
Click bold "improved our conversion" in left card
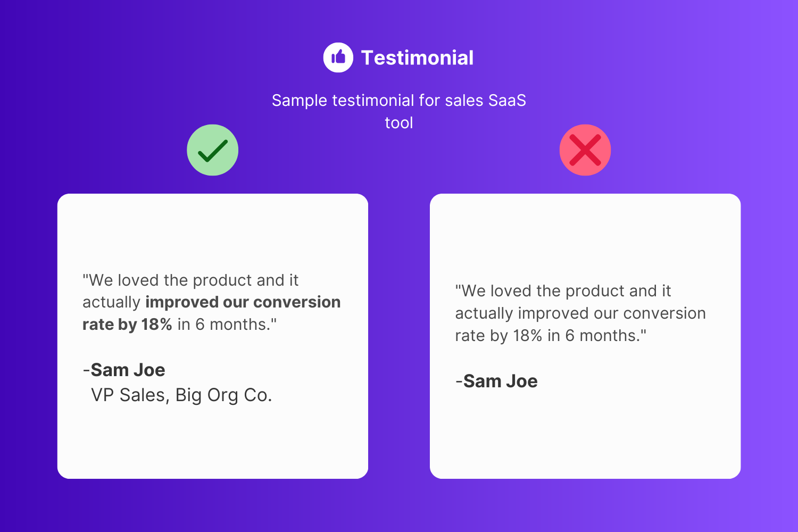click(x=243, y=302)
